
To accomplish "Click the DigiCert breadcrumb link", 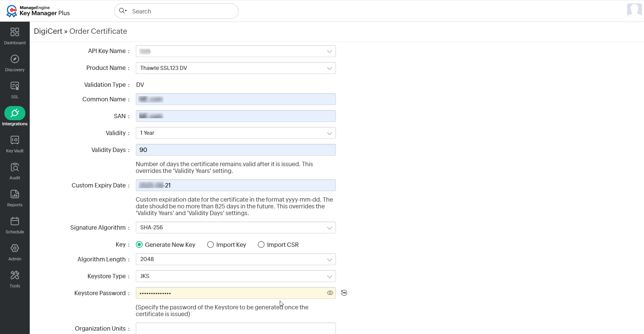I will point(48,31).
